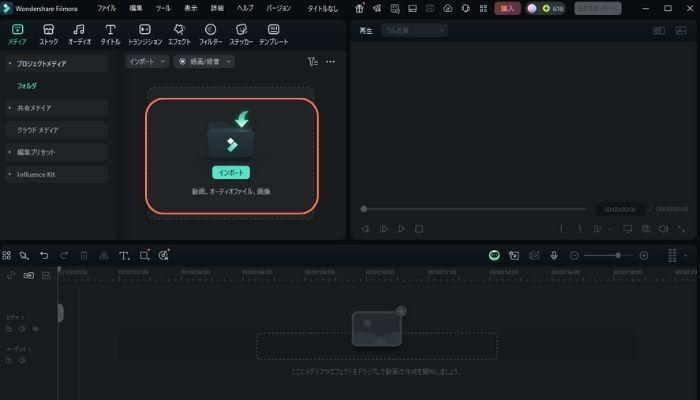
Task: Click the media filter sort icon
Action: 312,62
